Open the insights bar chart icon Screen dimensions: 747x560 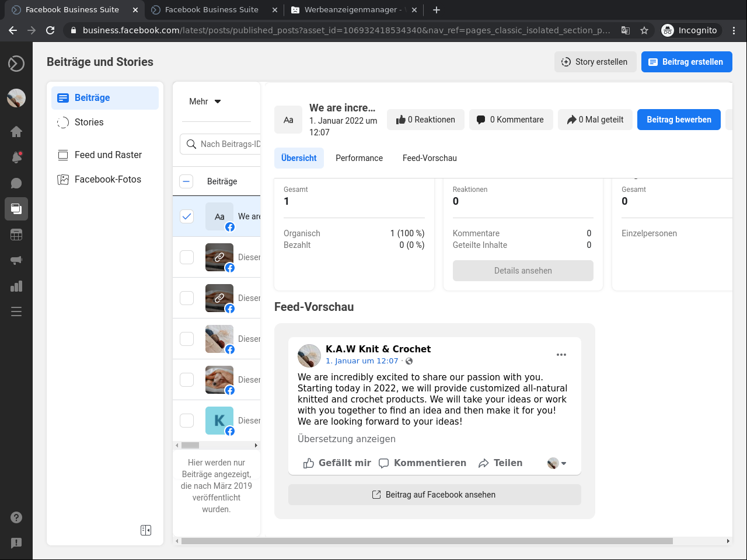[x=16, y=286]
